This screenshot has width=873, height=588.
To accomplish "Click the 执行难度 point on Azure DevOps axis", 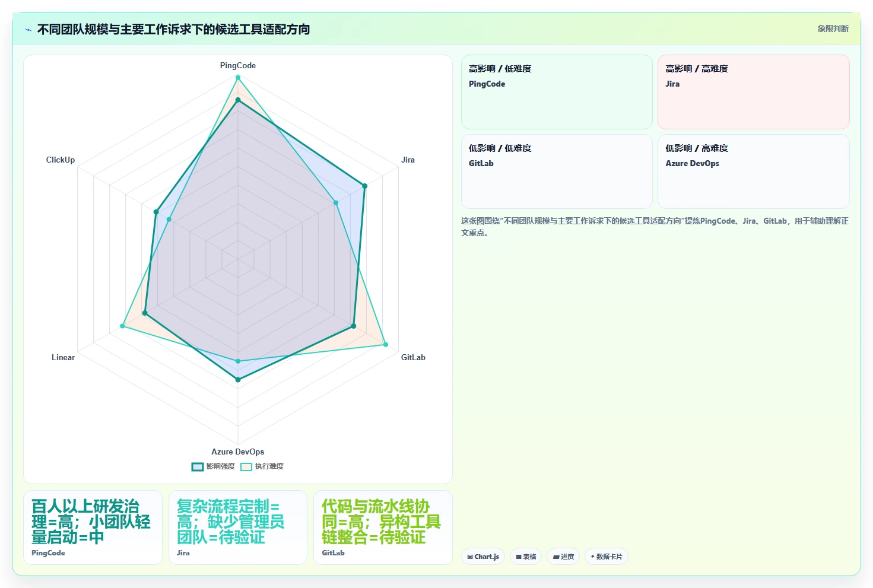I will [x=238, y=361].
